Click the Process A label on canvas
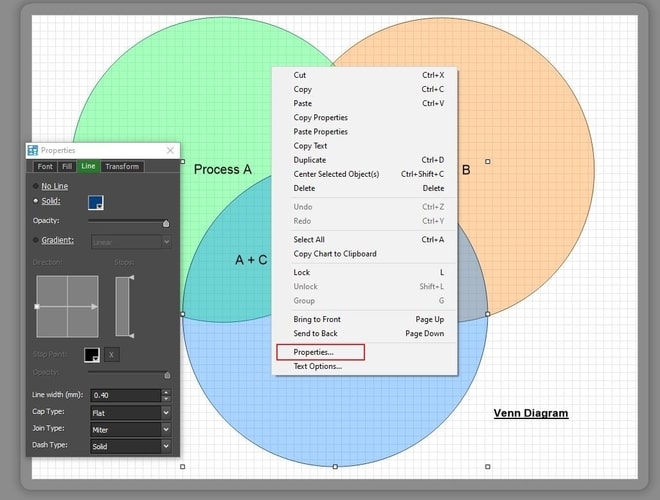The width and height of the screenshot is (660, 500). click(223, 169)
